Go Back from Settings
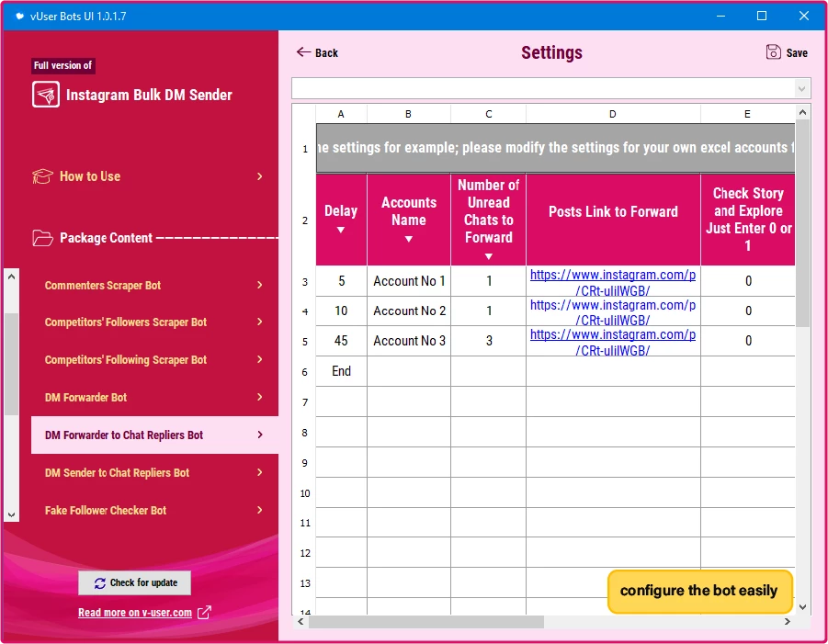828x644 pixels. click(317, 52)
